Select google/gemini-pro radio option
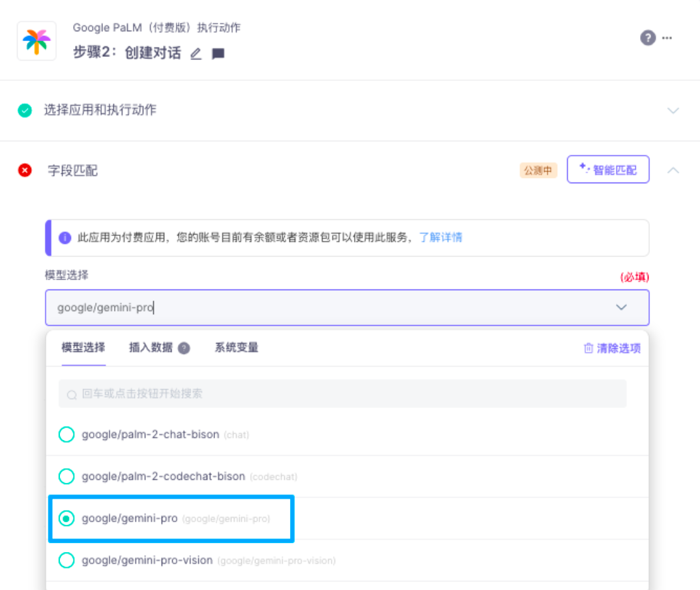 point(66,518)
